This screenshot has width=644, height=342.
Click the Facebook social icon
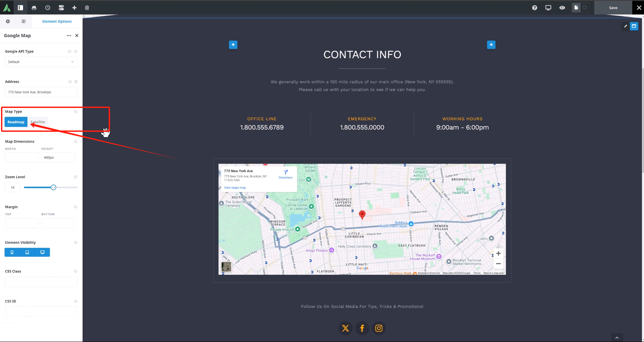[362, 328]
